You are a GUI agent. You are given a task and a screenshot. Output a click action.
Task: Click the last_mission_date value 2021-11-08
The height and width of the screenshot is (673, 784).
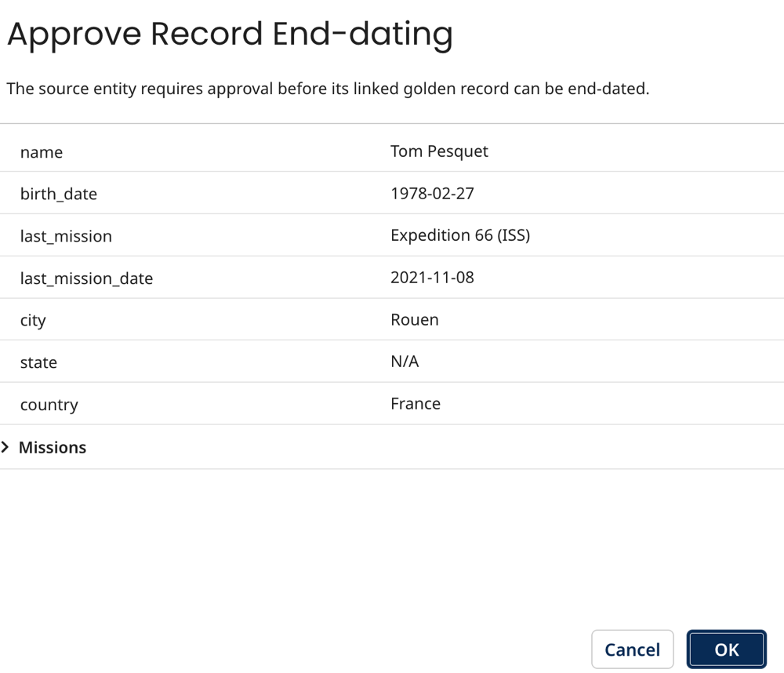(x=430, y=277)
